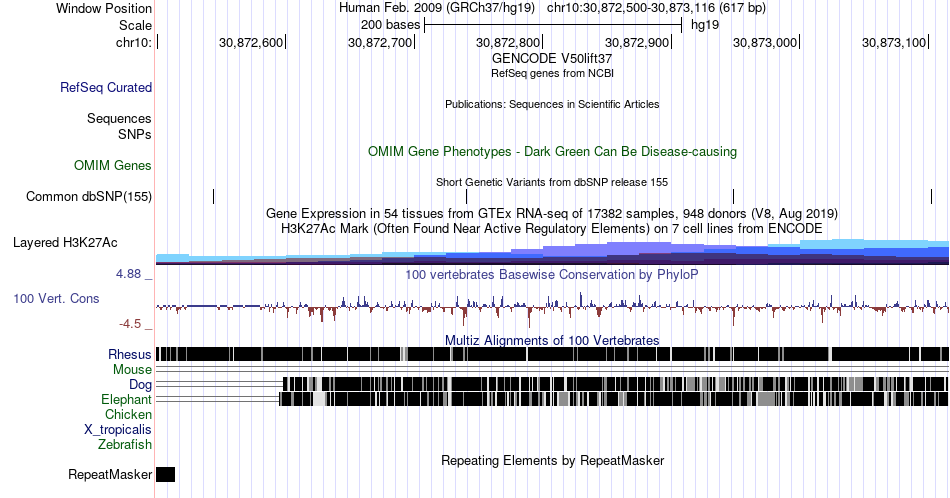
Task: Click the Mouse alignment label
Action: pos(132,370)
